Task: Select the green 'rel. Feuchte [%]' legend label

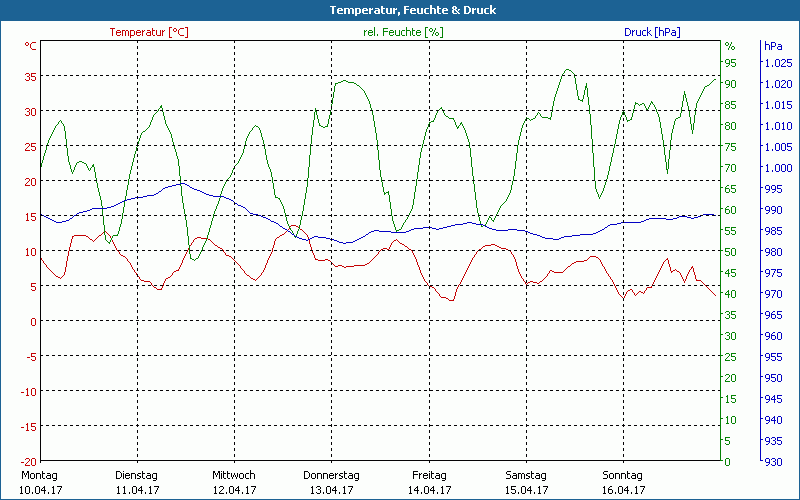Action: pyautogui.click(x=403, y=32)
